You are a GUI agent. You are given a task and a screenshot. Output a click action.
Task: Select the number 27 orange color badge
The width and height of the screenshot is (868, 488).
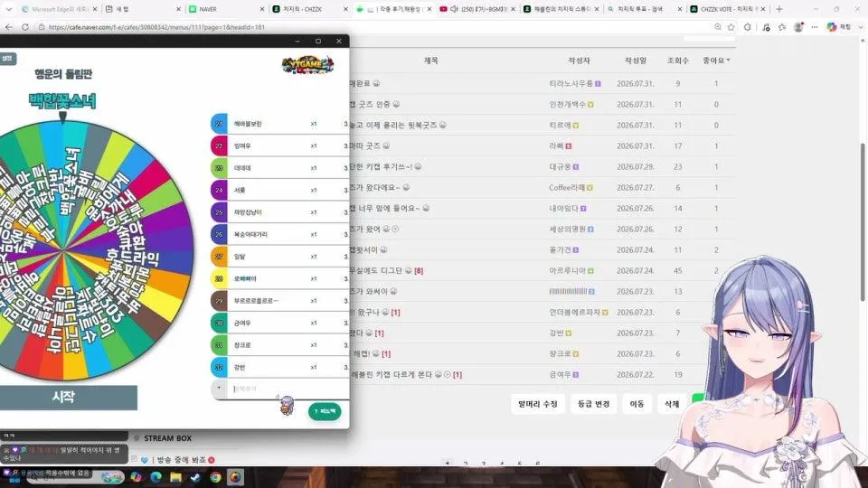(x=219, y=257)
